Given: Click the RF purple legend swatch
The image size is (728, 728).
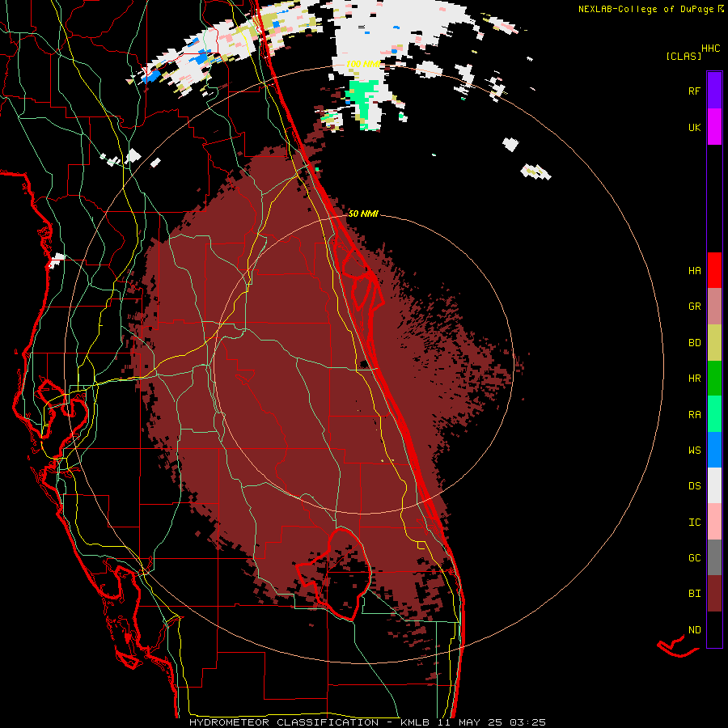Looking at the screenshot, I should [714, 91].
